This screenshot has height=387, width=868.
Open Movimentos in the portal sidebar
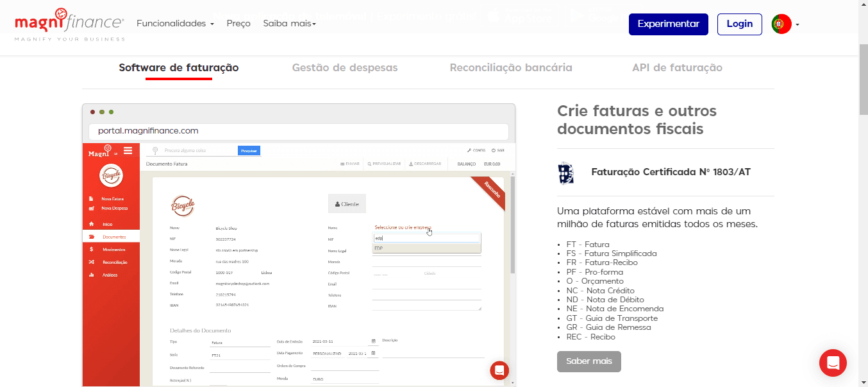click(x=111, y=249)
